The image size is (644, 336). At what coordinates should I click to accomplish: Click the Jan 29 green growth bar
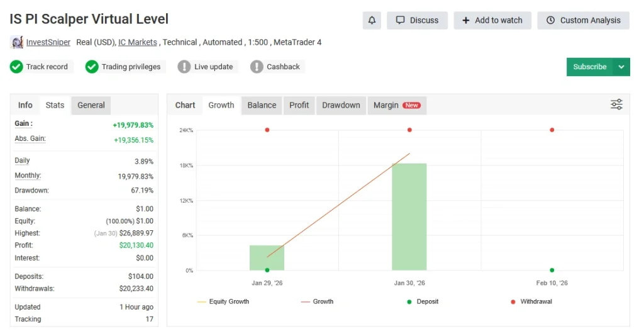point(267,258)
